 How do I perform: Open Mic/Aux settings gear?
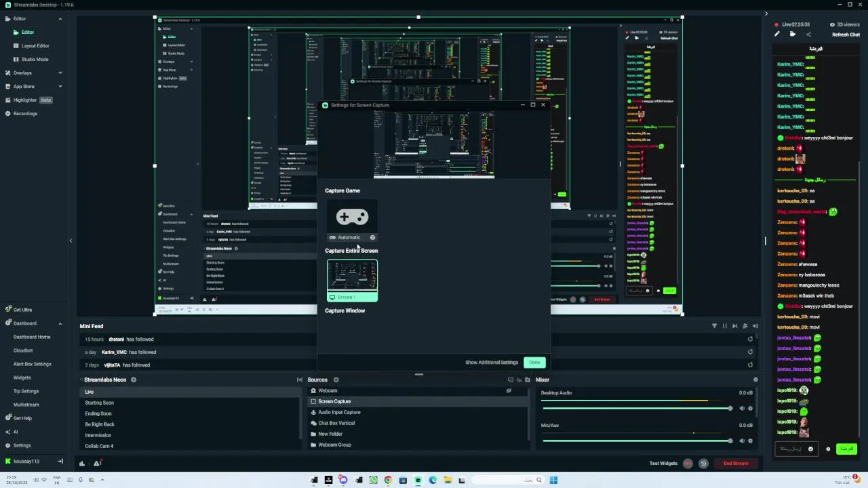click(x=750, y=441)
